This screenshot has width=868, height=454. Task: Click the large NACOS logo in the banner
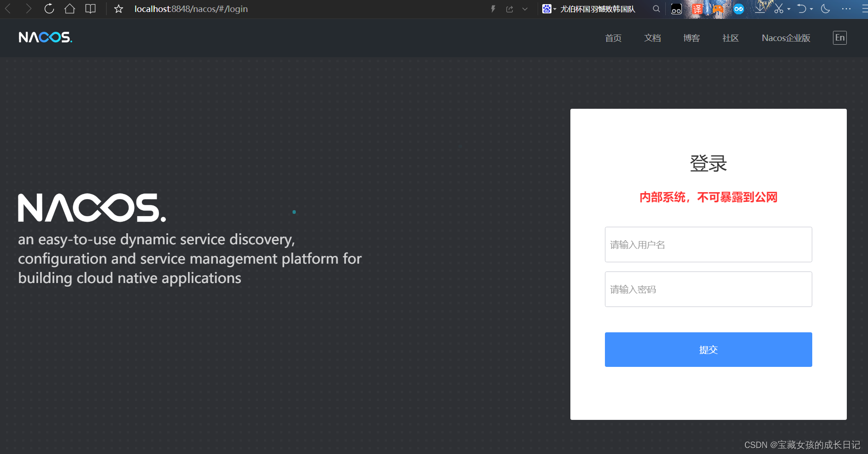click(x=92, y=208)
